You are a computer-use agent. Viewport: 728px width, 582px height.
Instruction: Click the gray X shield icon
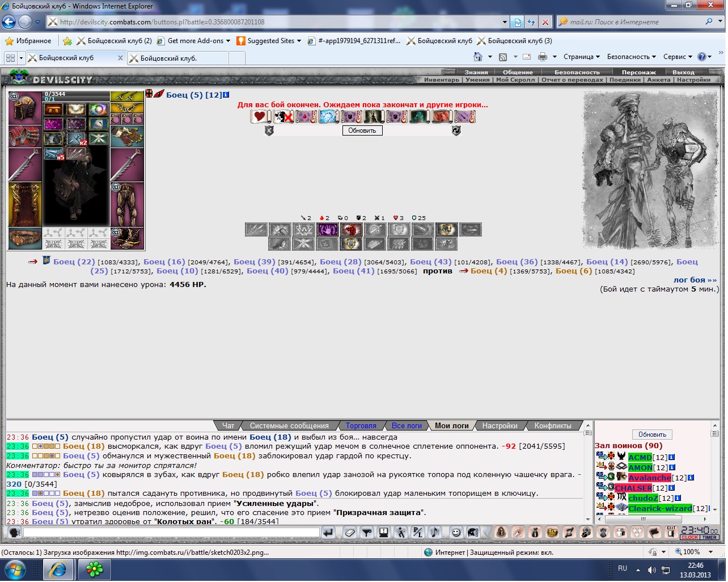pos(269,130)
